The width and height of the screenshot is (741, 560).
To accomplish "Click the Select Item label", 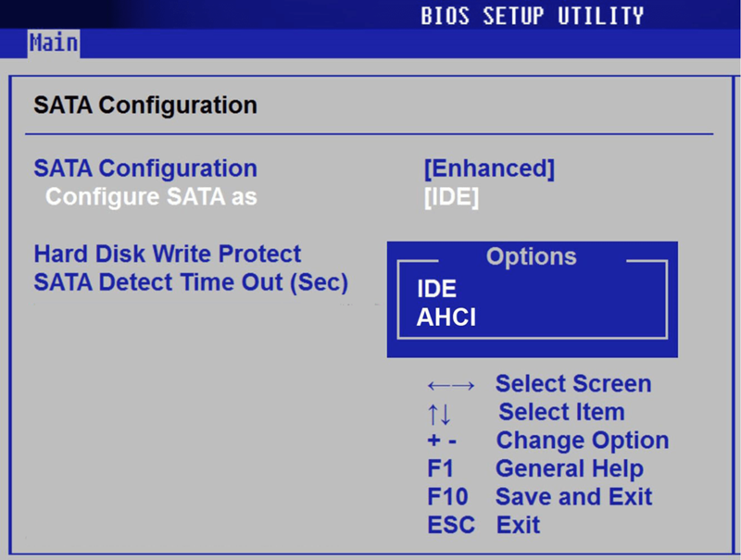I will [561, 412].
